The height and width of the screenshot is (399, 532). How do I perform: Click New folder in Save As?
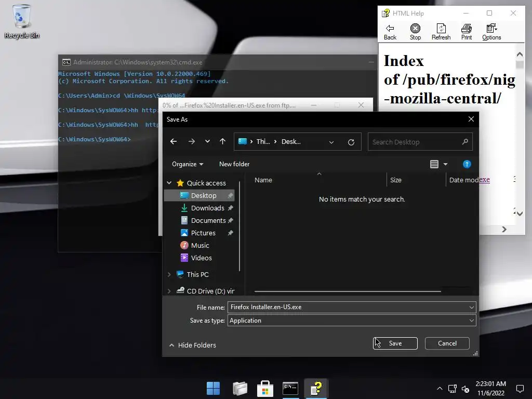[234, 164]
